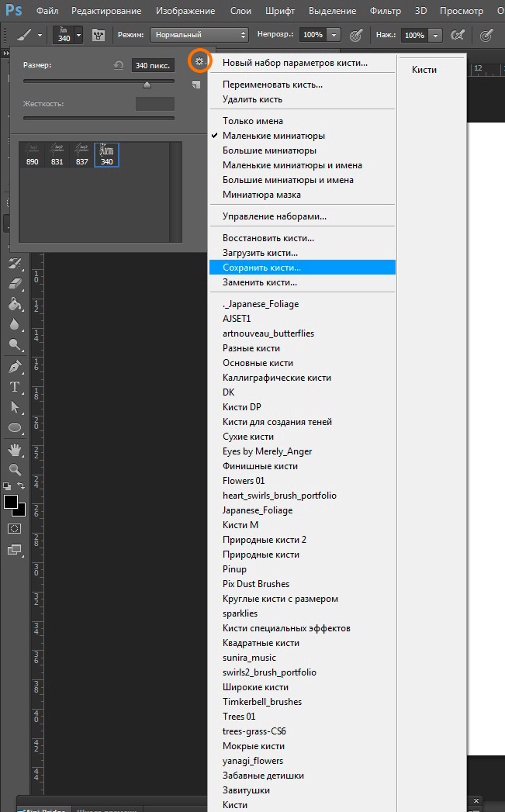Viewport: 505px width, 812px height.
Task: Open the brush panel gear menu
Action: [199, 61]
